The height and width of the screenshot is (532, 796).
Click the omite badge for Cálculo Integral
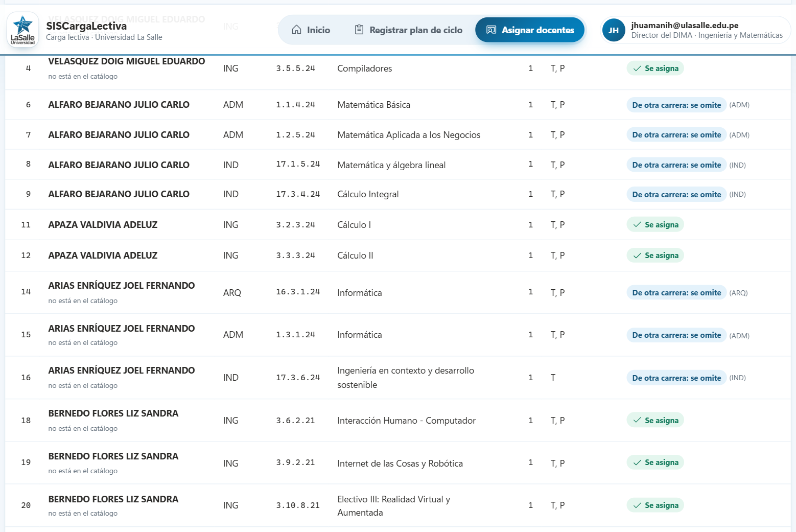(676, 194)
